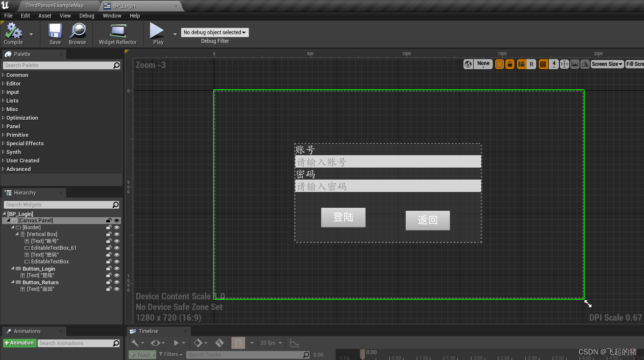Image resolution: width=644 pixels, height=360 pixels.
Task: Click the green Animation button
Action: (19, 343)
